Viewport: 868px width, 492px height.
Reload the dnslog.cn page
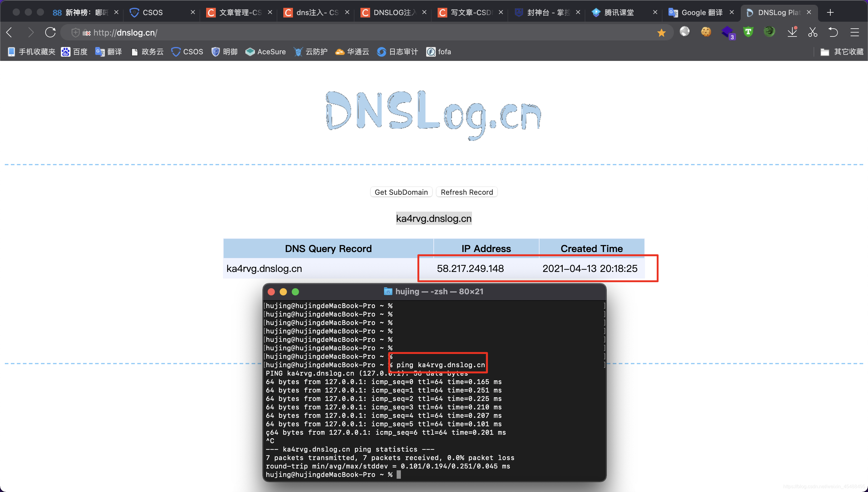50,33
